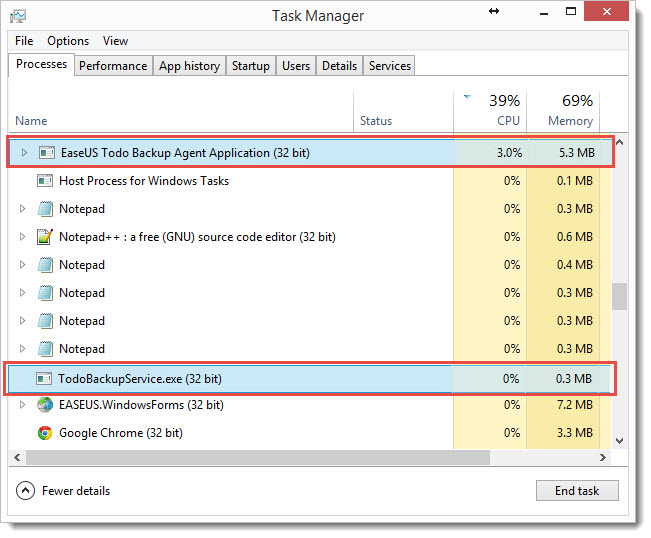The width and height of the screenshot is (651, 538).
Task: Click the 3.0% CPU value for EaseUS Agent
Action: [x=509, y=153]
